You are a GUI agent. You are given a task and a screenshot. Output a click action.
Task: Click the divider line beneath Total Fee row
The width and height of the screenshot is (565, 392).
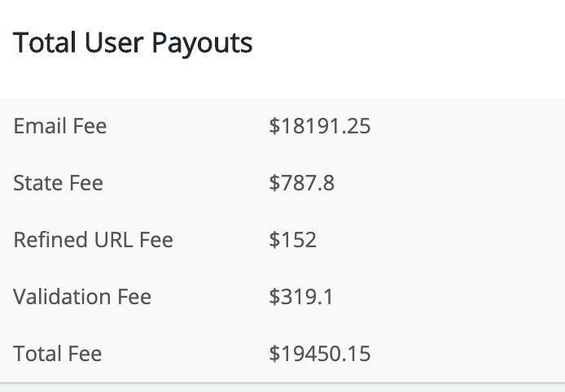click(x=282, y=383)
